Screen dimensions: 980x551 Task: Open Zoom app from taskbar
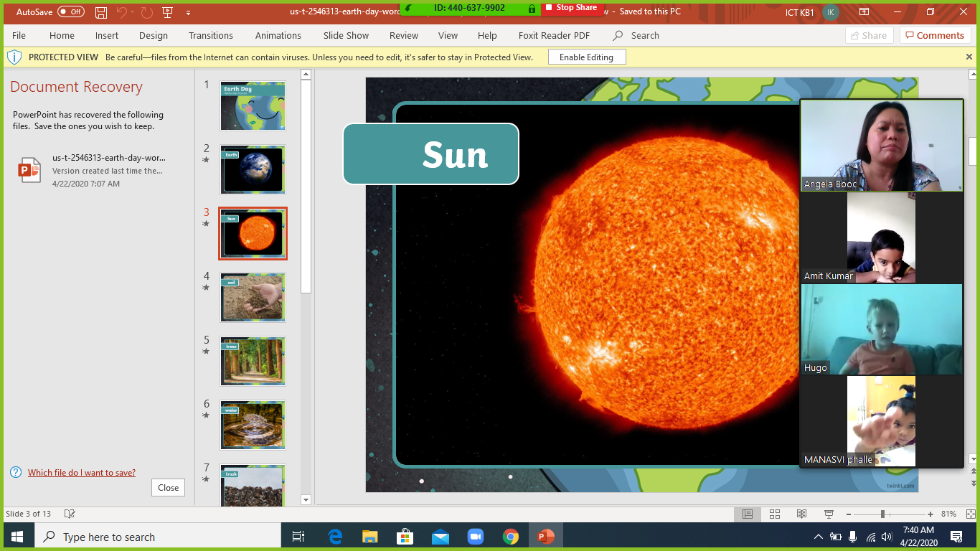tap(476, 537)
